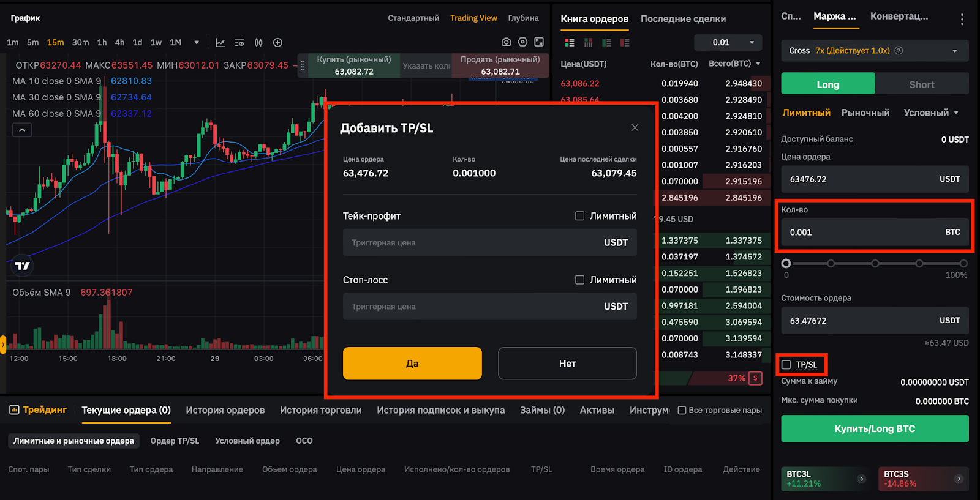Open the candlestick chart type icon
The image size is (980, 500).
pos(258,42)
